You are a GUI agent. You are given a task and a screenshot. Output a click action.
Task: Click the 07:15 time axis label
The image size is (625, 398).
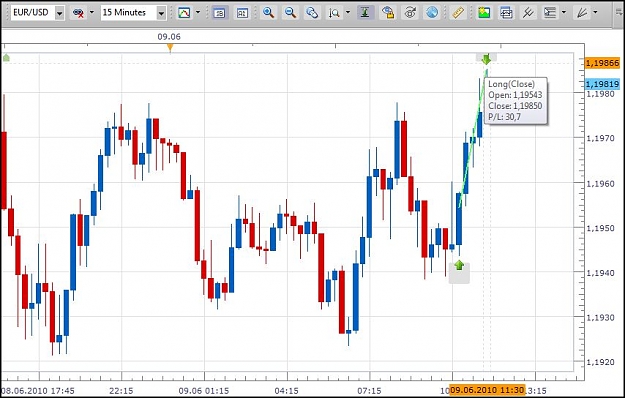(369, 391)
